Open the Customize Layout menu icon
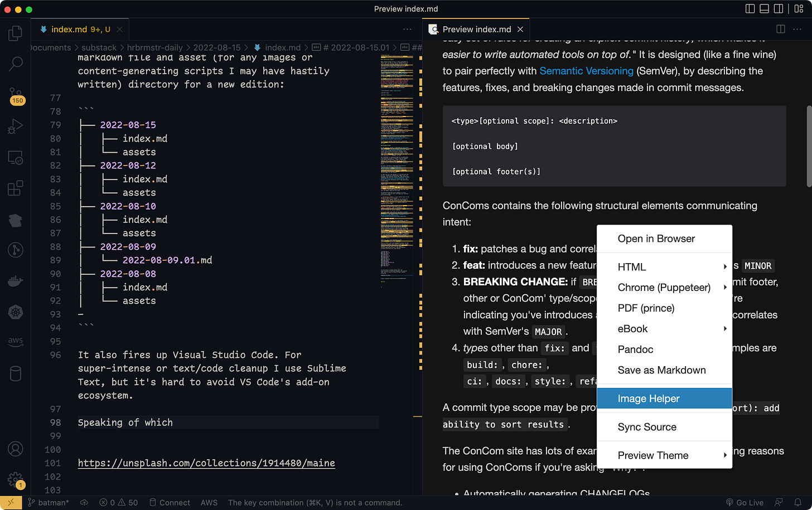The height and width of the screenshot is (510, 812). (x=799, y=8)
